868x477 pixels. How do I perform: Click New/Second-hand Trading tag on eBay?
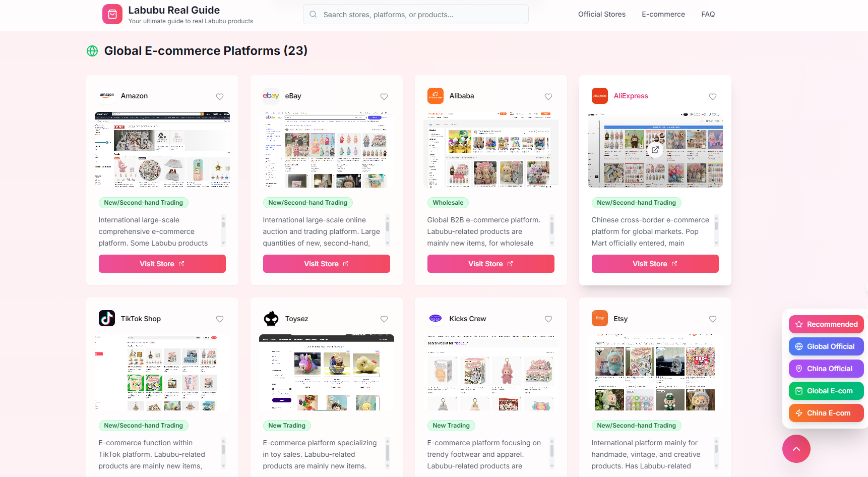point(308,203)
